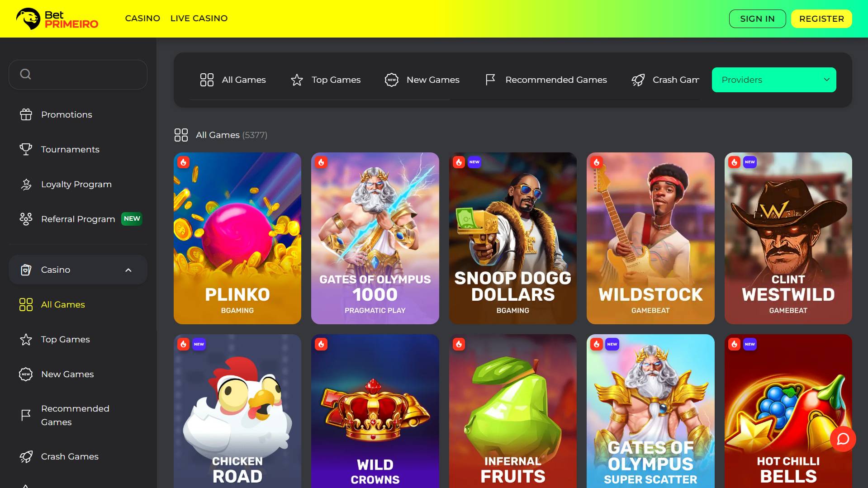This screenshot has width=868, height=488.
Task: Select All Games in the sidebar
Action: pyautogui.click(x=63, y=305)
